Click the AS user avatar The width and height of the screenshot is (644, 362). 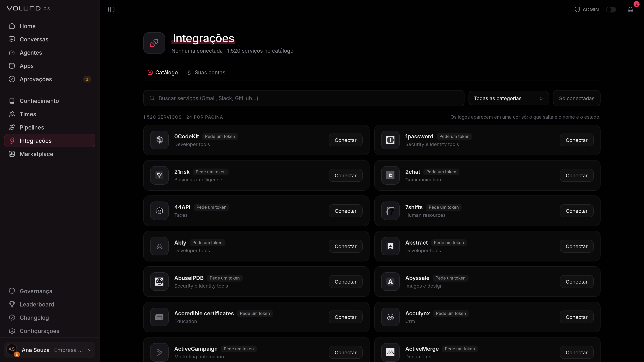point(12,349)
